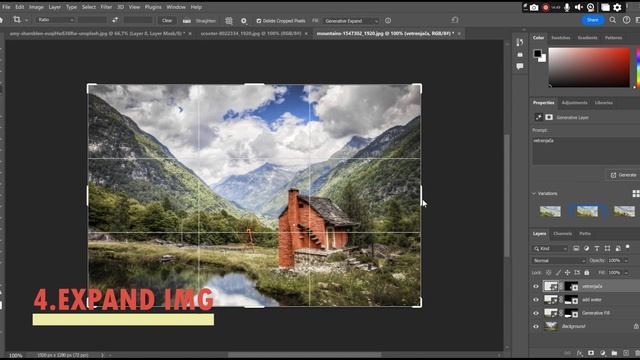640x360 pixels.
Task: Click the reset crop arrow icon
Action: pos(455,20)
